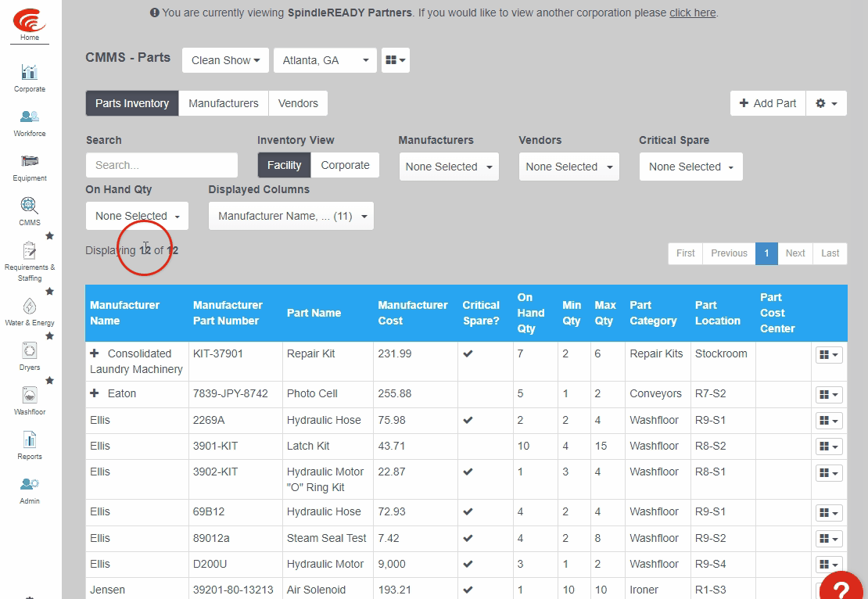
Task: Click the star beside Washfloor
Action: point(49,380)
